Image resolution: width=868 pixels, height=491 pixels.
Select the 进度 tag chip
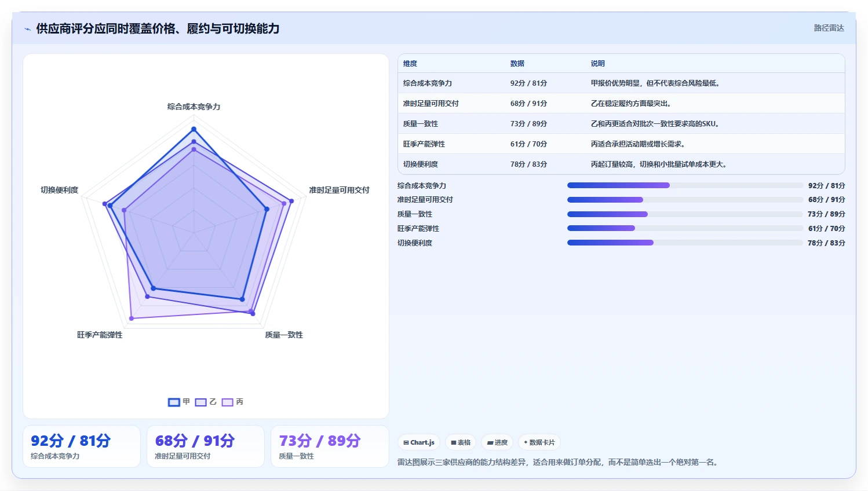(497, 442)
